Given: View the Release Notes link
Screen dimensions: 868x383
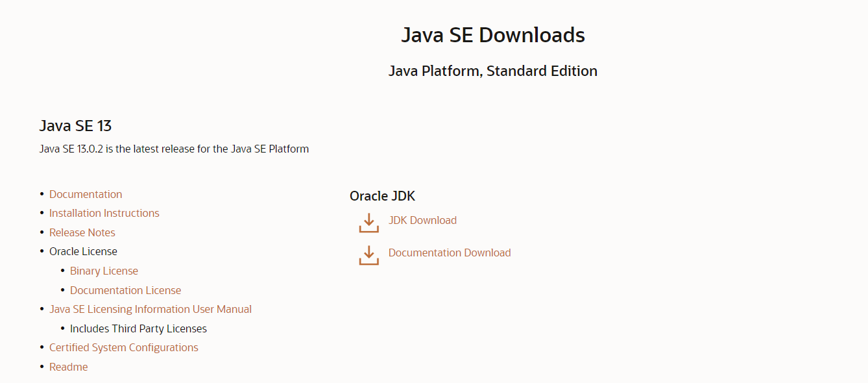Looking at the screenshot, I should [x=82, y=232].
